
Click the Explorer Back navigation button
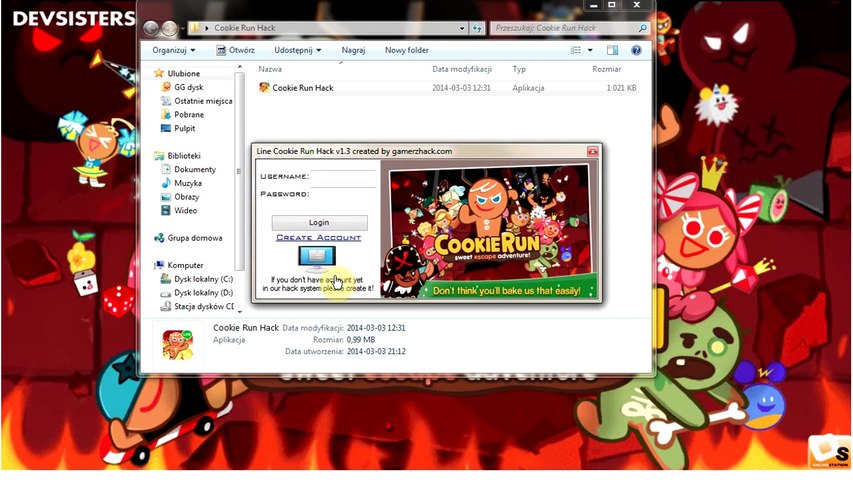tap(151, 28)
